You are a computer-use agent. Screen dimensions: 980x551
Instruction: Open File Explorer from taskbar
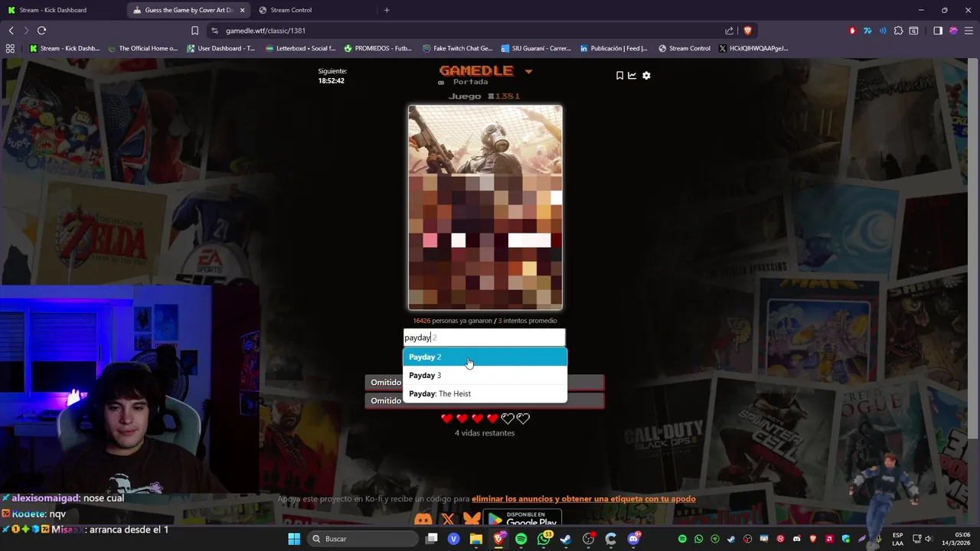pyautogui.click(x=476, y=539)
